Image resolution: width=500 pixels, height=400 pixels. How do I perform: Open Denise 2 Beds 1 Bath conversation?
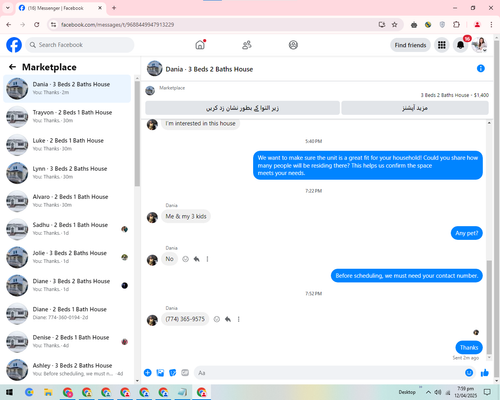(x=67, y=342)
